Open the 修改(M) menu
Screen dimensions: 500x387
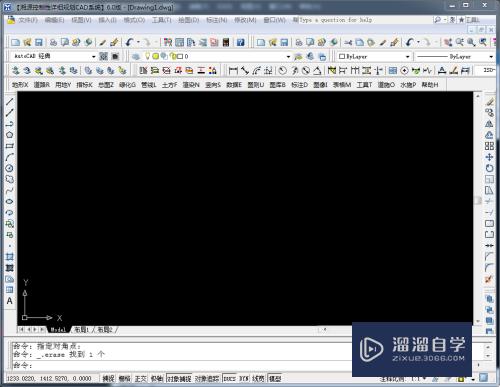click(x=245, y=20)
